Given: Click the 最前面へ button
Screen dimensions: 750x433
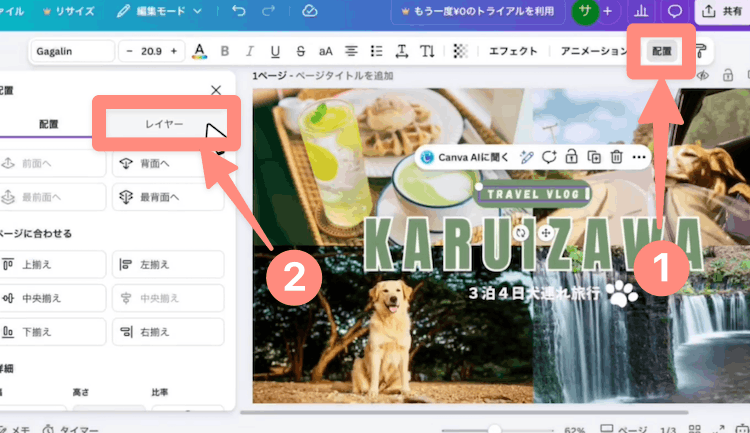Looking at the screenshot, I should tap(53, 197).
